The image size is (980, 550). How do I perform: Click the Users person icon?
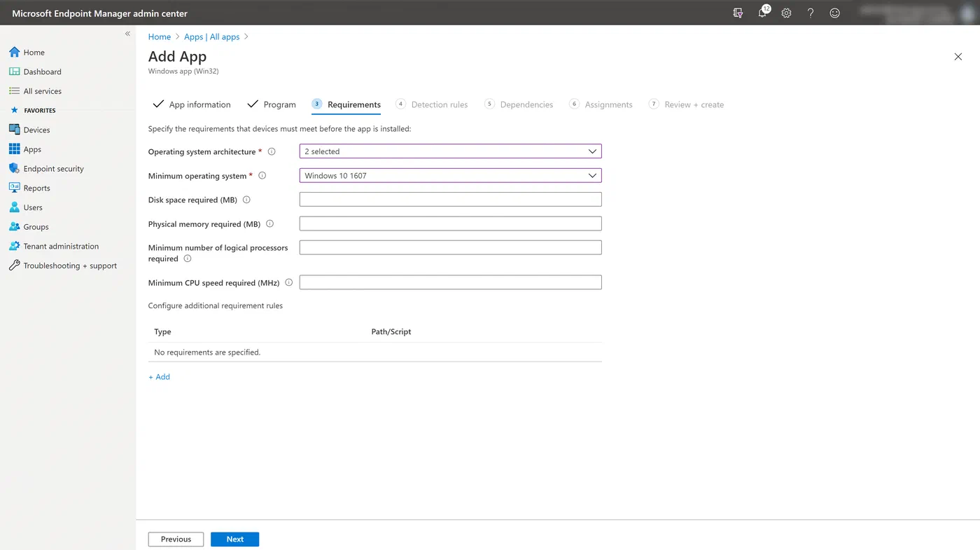point(14,207)
